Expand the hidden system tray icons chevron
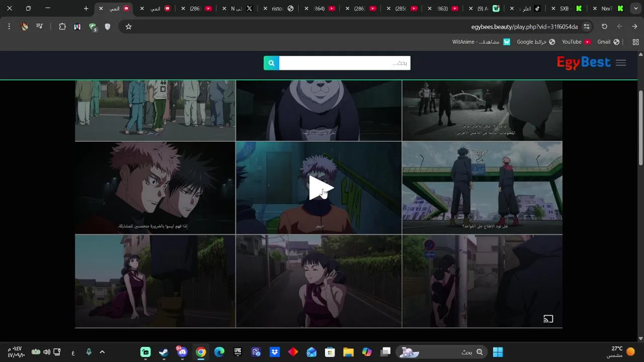Image resolution: width=644 pixels, height=362 pixels. tap(102, 352)
